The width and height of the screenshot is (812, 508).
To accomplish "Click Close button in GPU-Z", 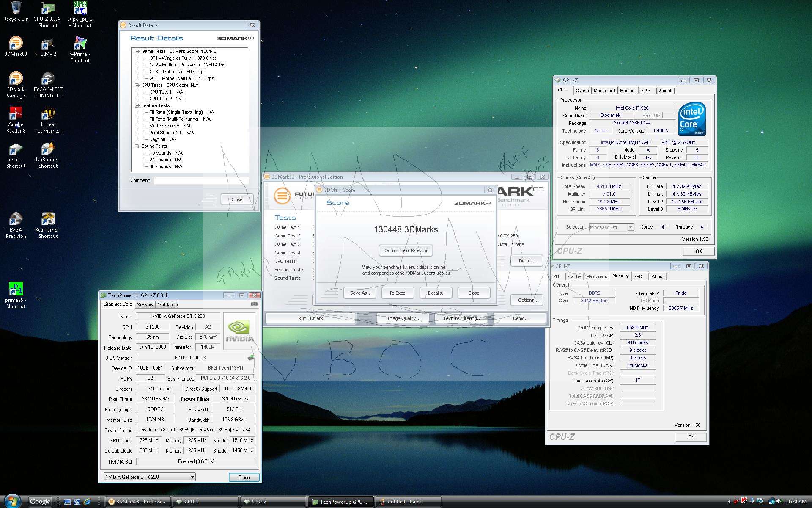I will point(244,477).
